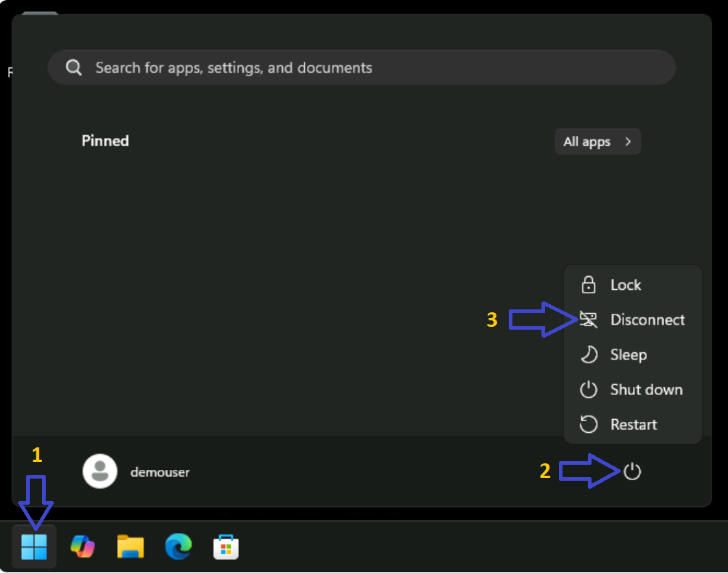Click the circular arrow icon beside Restart
The width and height of the screenshot is (728, 573).
[x=589, y=424]
